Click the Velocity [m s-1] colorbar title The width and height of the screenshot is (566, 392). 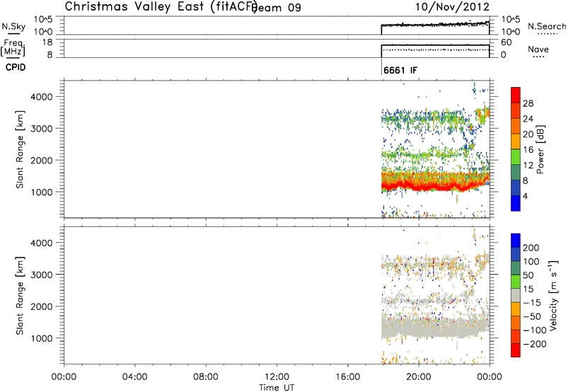click(553, 295)
